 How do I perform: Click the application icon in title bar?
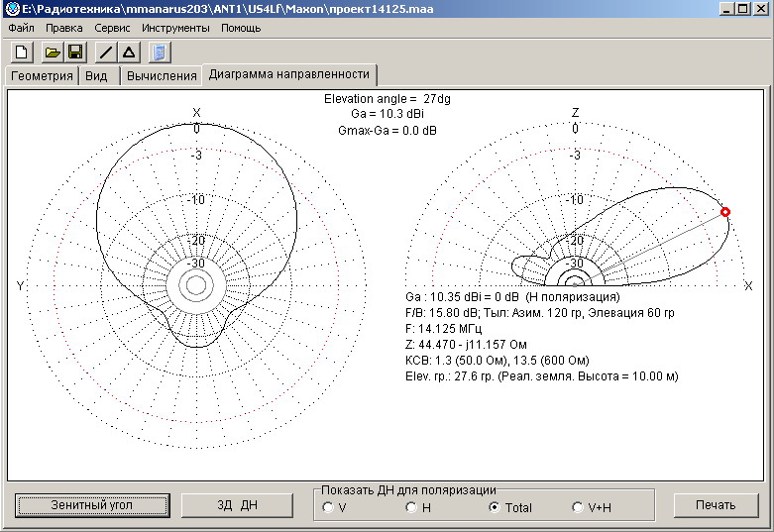click(x=12, y=9)
